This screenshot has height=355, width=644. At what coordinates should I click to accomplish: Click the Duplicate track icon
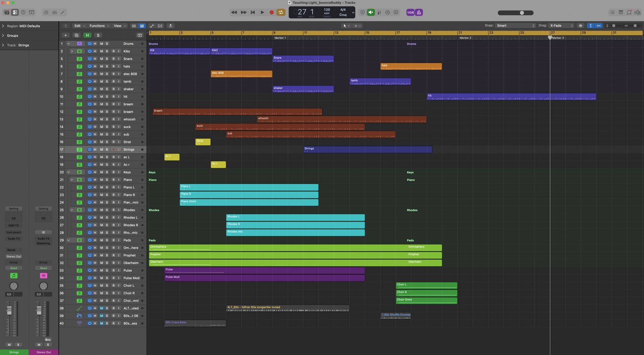click(x=76, y=35)
